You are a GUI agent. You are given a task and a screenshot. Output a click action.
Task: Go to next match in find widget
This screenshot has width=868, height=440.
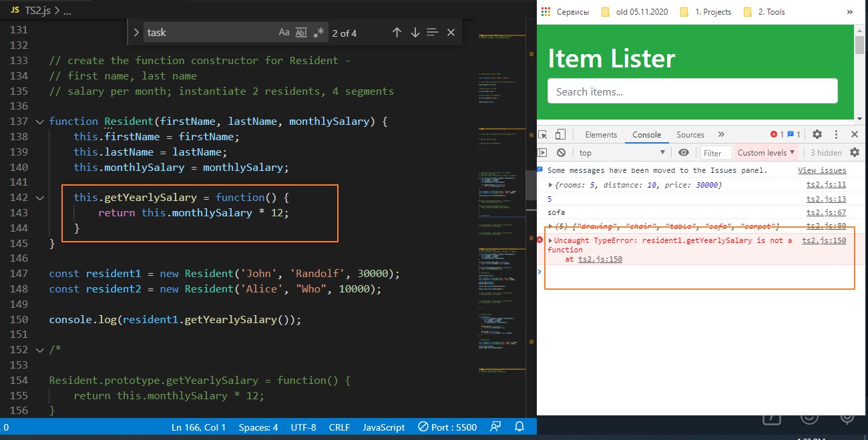coord(415,33)
